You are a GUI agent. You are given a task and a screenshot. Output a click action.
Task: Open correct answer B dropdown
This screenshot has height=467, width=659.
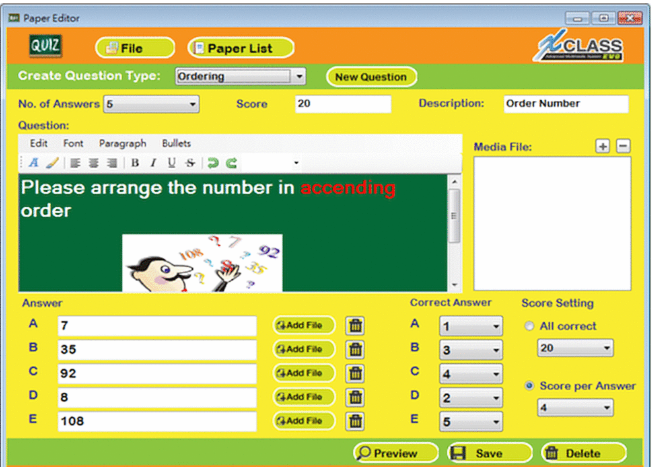pyautogui.click(x=471, y=350)
